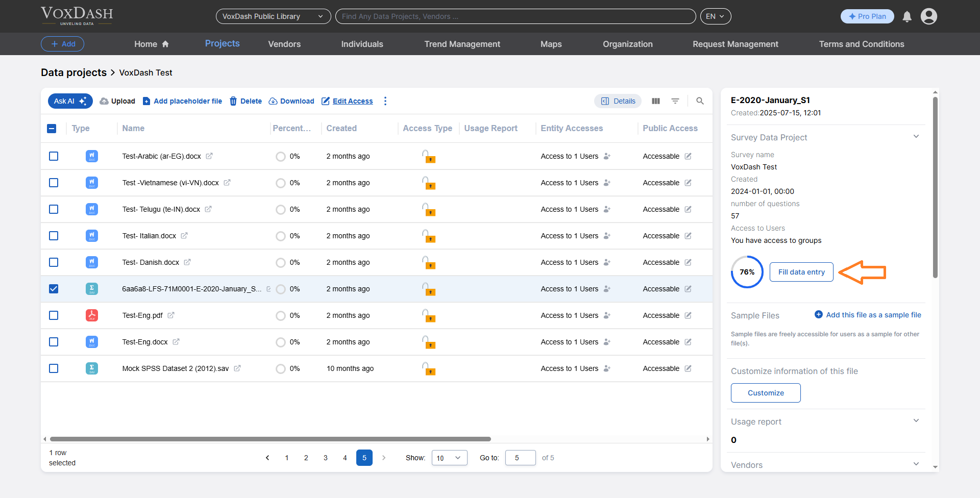Viewport: 980px width, 498px height.
Task: Click the column view icon in toolbar
Action: tap(656, 101)
